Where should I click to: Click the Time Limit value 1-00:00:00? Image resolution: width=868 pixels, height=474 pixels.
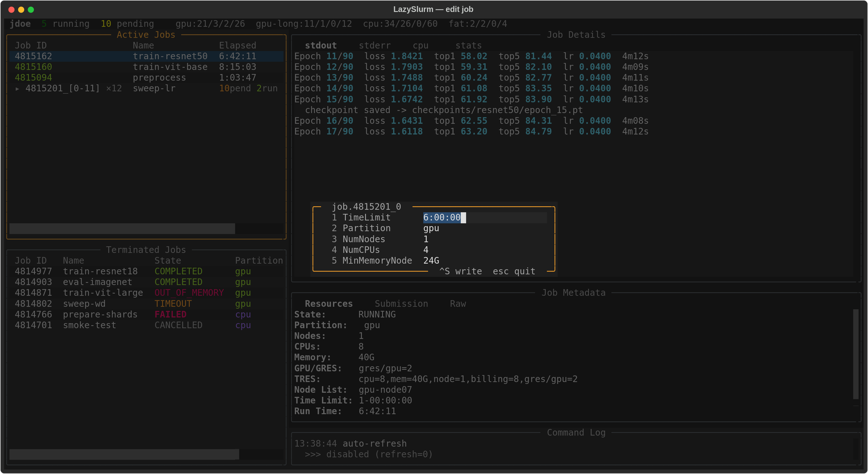tap(385, 401)
